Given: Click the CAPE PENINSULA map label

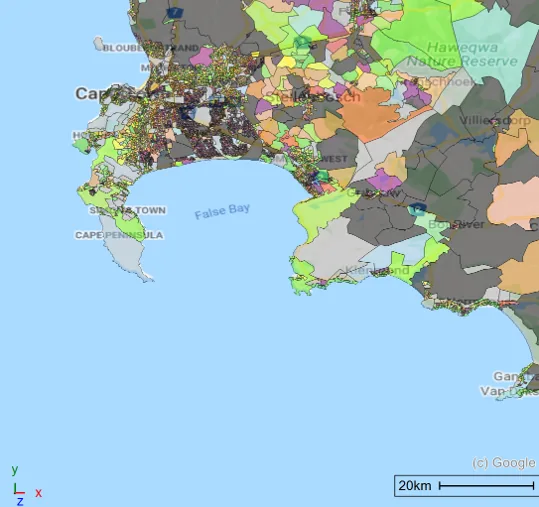Looking at the screenshot, I should [x=119, y=235].
